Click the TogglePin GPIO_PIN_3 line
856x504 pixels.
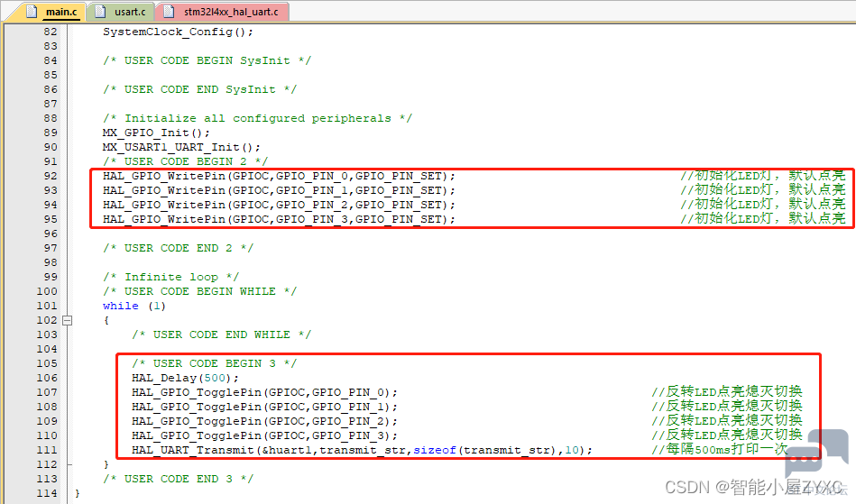click(264, 435)
